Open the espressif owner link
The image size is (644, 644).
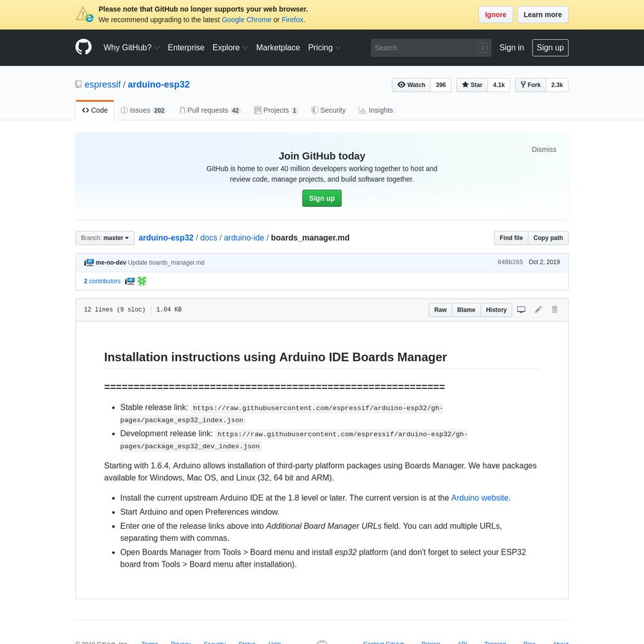pos(102,84)
